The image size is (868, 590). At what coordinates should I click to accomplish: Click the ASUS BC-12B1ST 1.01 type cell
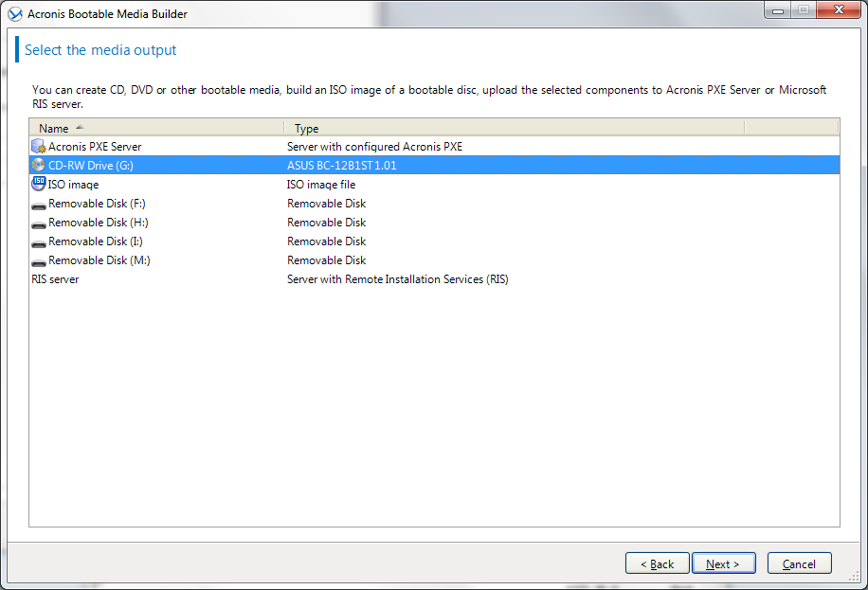click(341, 166)
